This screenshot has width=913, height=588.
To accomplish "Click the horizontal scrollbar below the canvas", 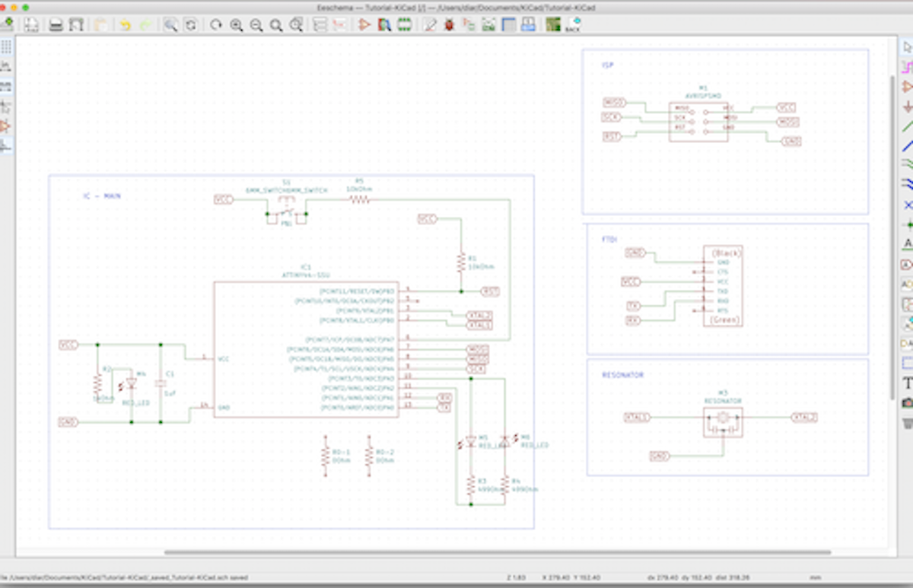I will click(x=498, y=552).
